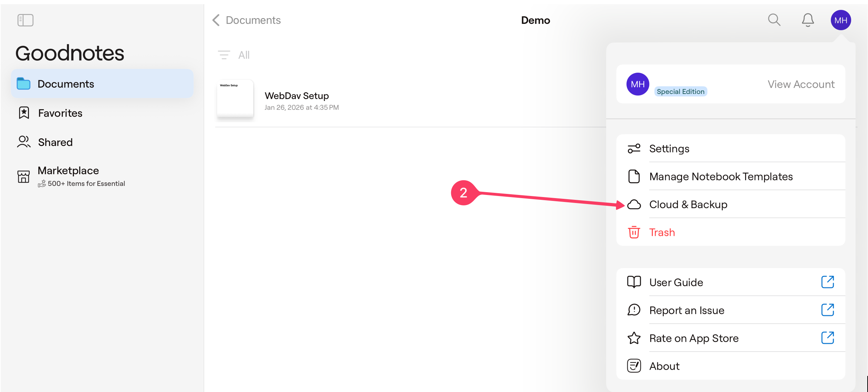The width and height of the screenshot is (868, 392).
Task: Toggle the sidebar panel icon
Action: tap(25, 20)
